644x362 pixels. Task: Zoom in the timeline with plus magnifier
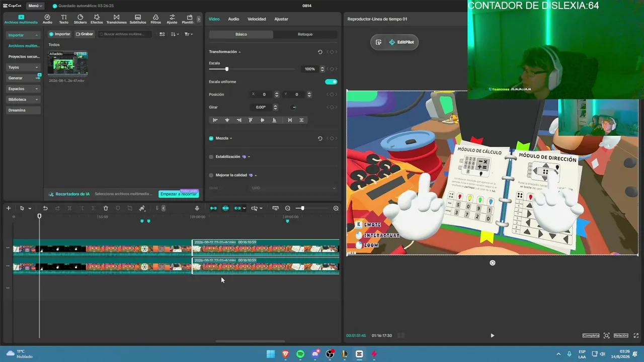336,208
